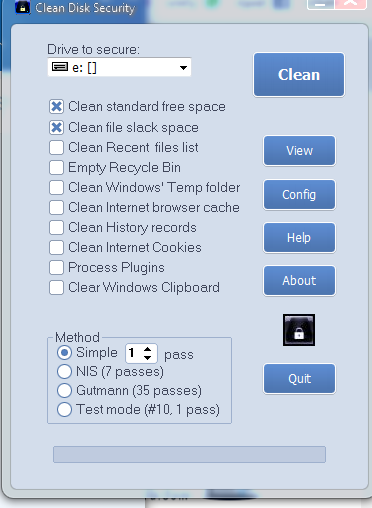This screenshot has height=508, width=372.
Task: Check Clean Internet Cookies option
Action: pyautogui.click(x=56, y=247)
